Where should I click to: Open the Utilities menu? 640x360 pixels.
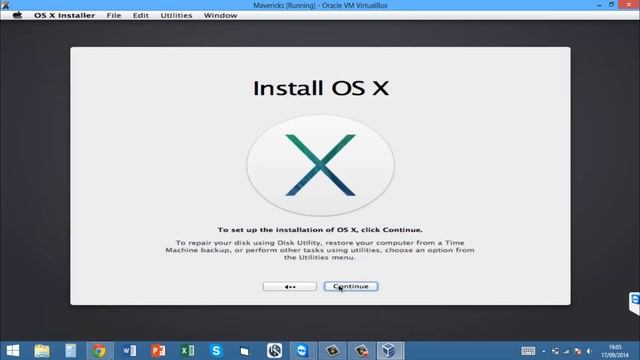tap(176, 15)
